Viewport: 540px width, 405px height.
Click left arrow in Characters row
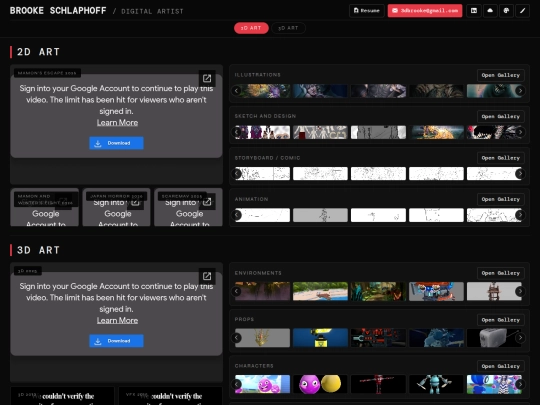[x=236, y=384]
